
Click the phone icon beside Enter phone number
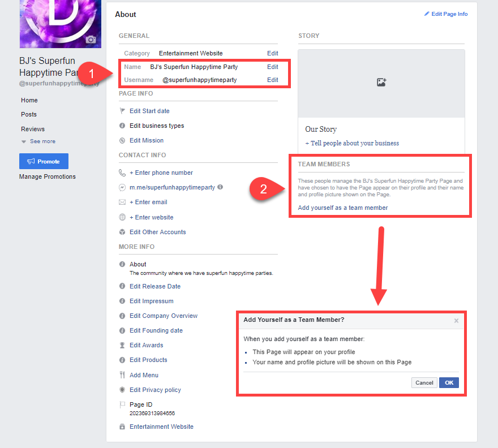click(121, 173)
